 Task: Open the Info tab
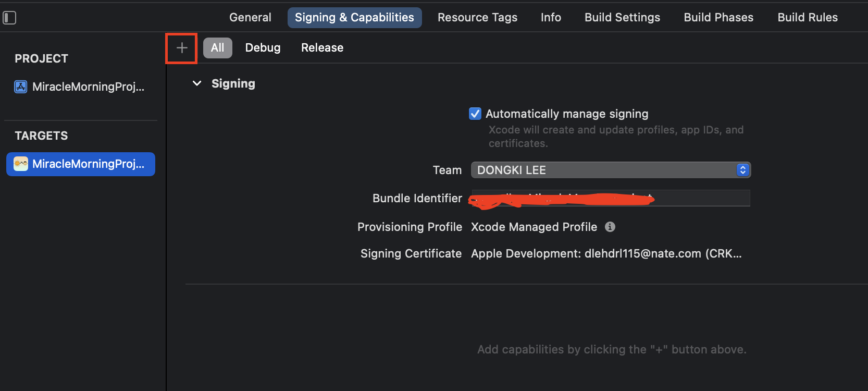pos(551,17)
